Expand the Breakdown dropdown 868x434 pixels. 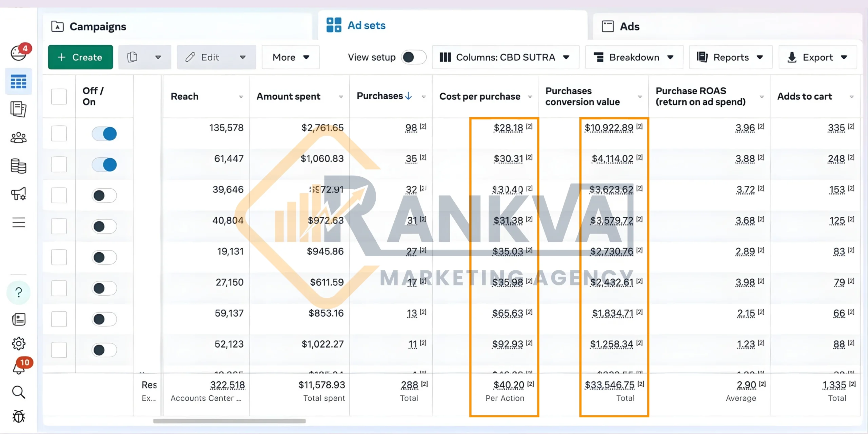(x=634, y=57)
